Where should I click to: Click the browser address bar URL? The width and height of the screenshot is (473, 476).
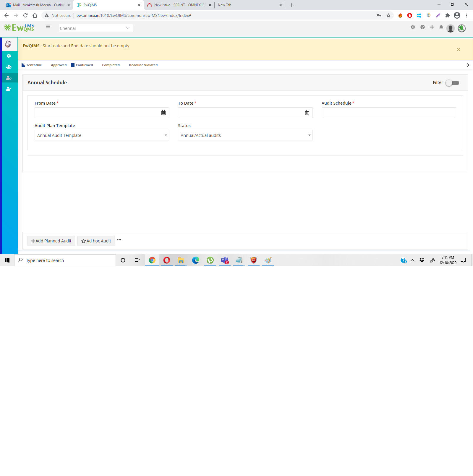(x=134, y=15)
